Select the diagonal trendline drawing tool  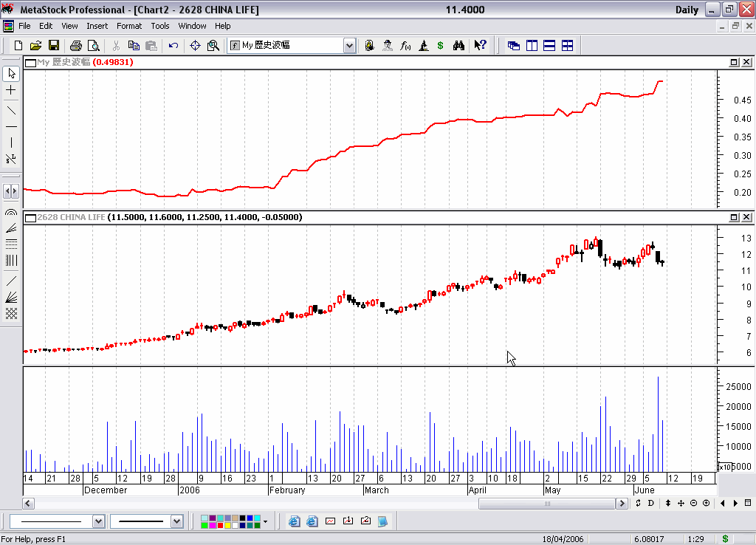11,111
